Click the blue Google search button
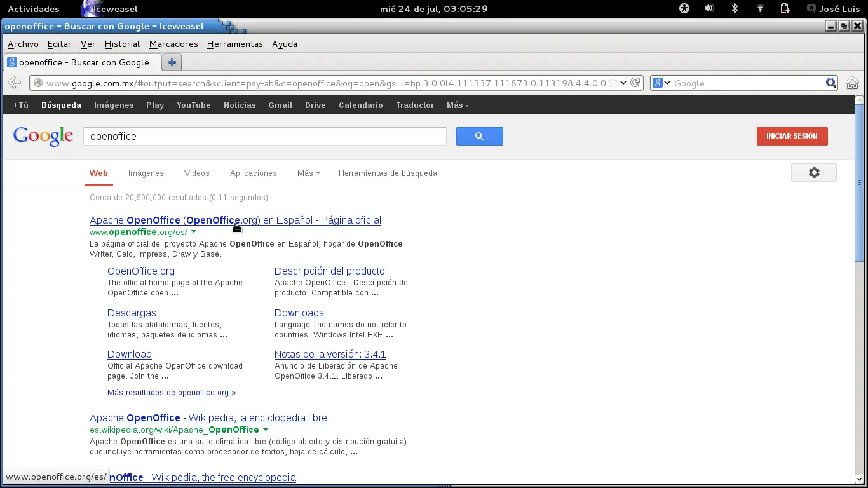868x488 pixels. coord(480,136)
